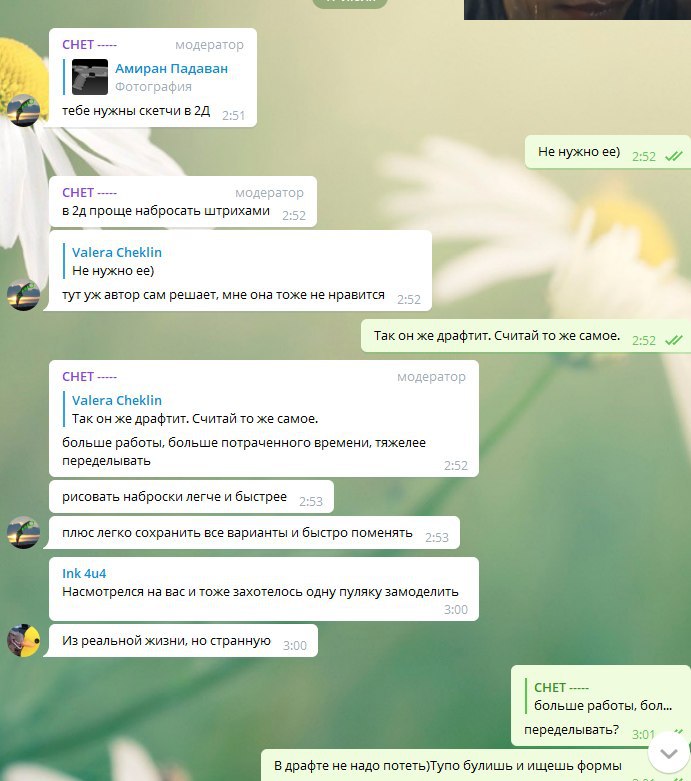Open CHET name on 'больше работы' message
This screenshot has width=691, height=781.
point(89,377)
